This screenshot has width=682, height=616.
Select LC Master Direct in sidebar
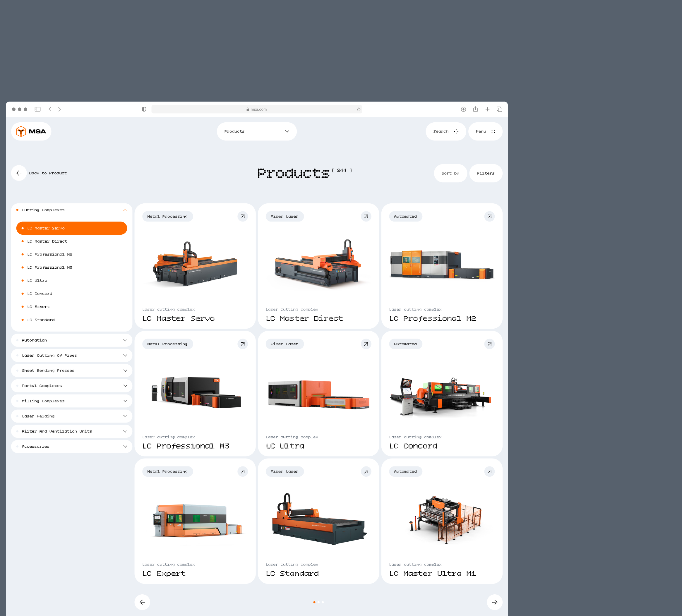(47, 241)
